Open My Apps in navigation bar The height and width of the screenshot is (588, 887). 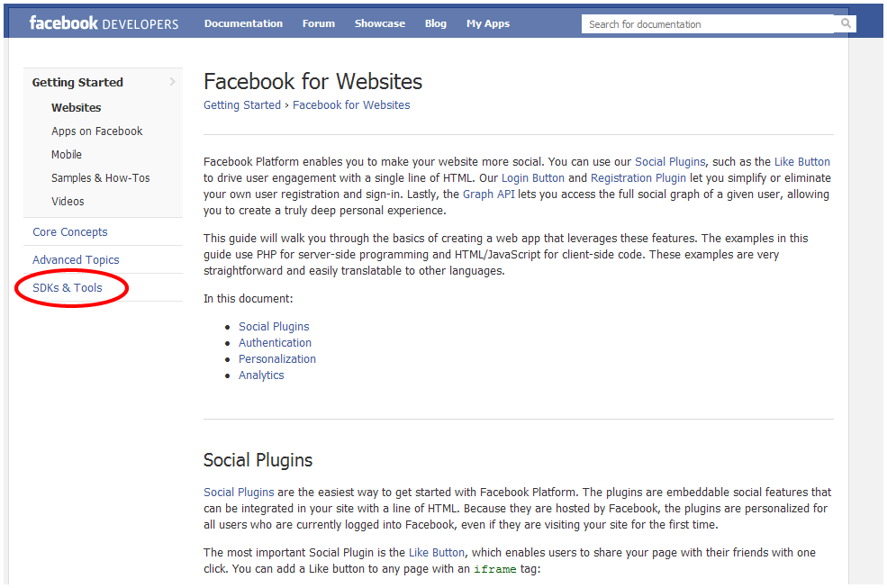[x=488, y=23]
